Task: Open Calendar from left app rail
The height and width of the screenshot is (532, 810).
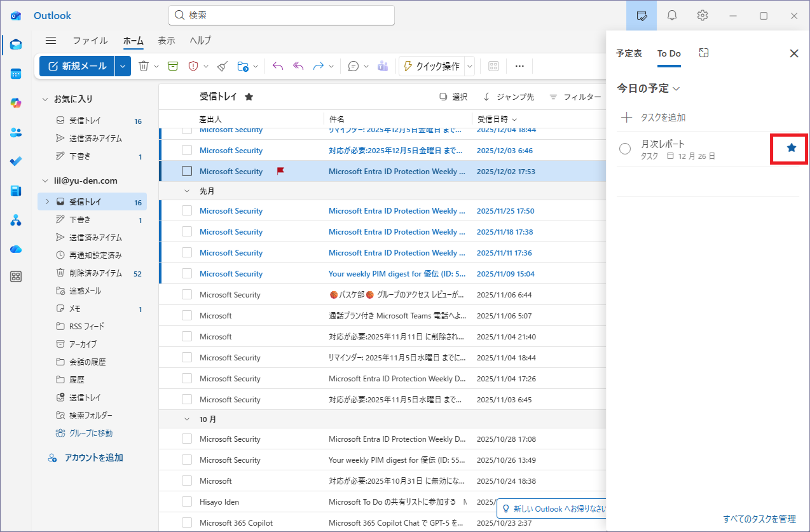Action: (16, 74)
